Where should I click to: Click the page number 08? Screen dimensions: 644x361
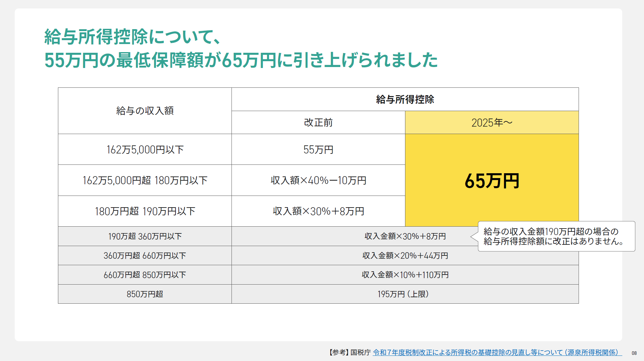coord(634,354)
